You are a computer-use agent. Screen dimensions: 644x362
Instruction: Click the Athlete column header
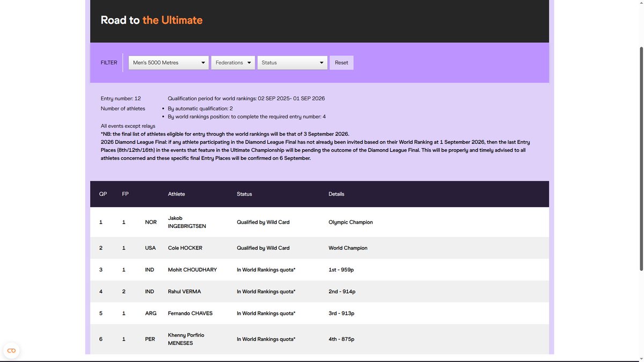177,194
